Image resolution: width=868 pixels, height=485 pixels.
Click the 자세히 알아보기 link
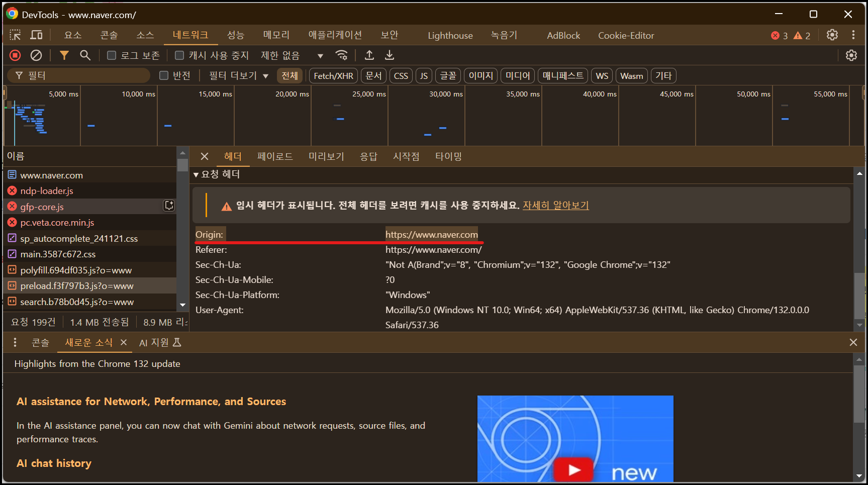coord(555,205)
